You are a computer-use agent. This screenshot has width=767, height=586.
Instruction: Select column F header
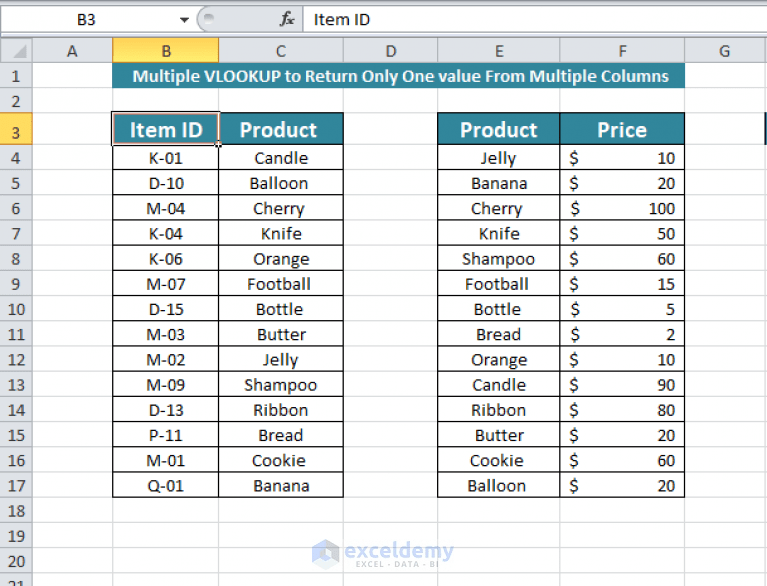pyautogui.click(x=622, y=50)
